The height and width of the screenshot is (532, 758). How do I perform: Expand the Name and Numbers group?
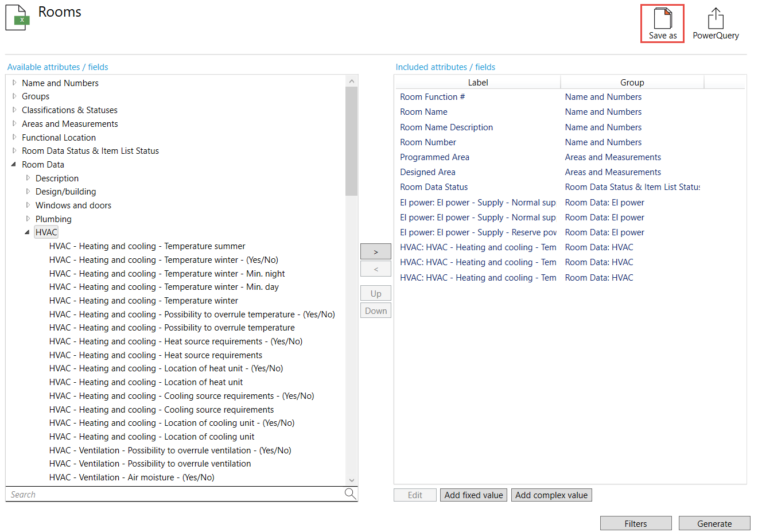[14, 83]
